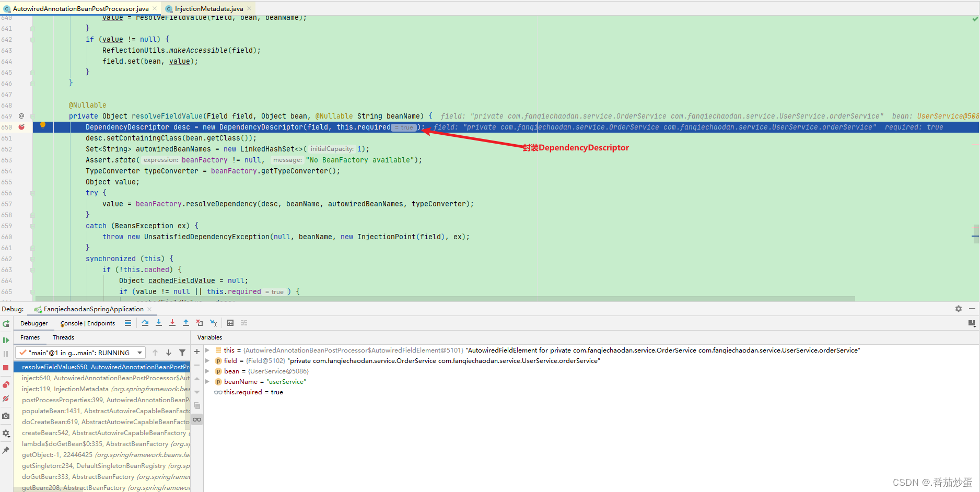This screenshot has height=492, width=980.
Task: Open Evaluate Expression calculator
Action: 230,323
